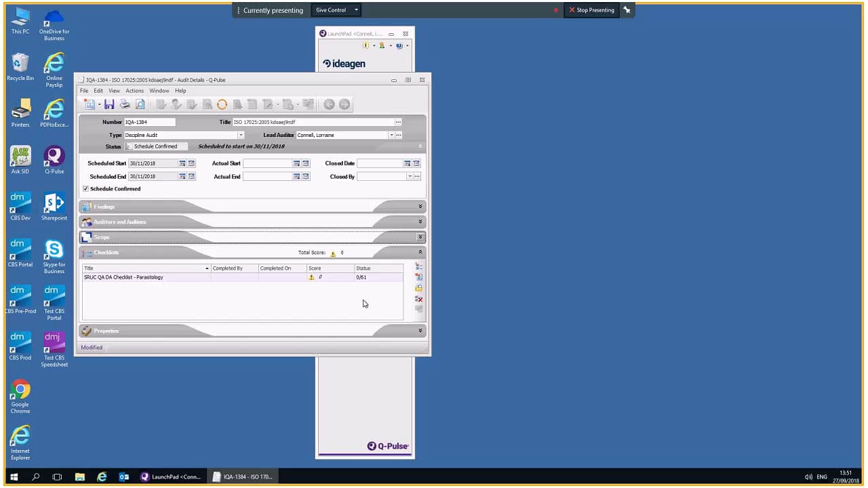The height and width of the screenshot is (488, 868).
Task: Click the Title input field
Action: (313, 122)
